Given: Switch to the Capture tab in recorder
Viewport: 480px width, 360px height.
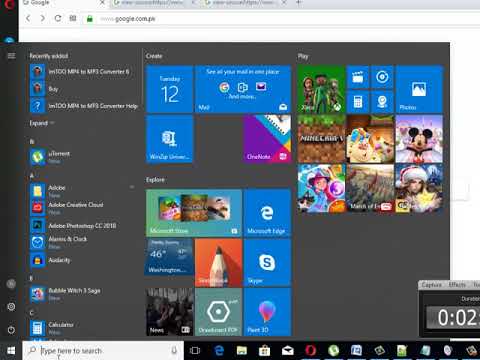Looking at the screenshot, I should coord(431,285).
